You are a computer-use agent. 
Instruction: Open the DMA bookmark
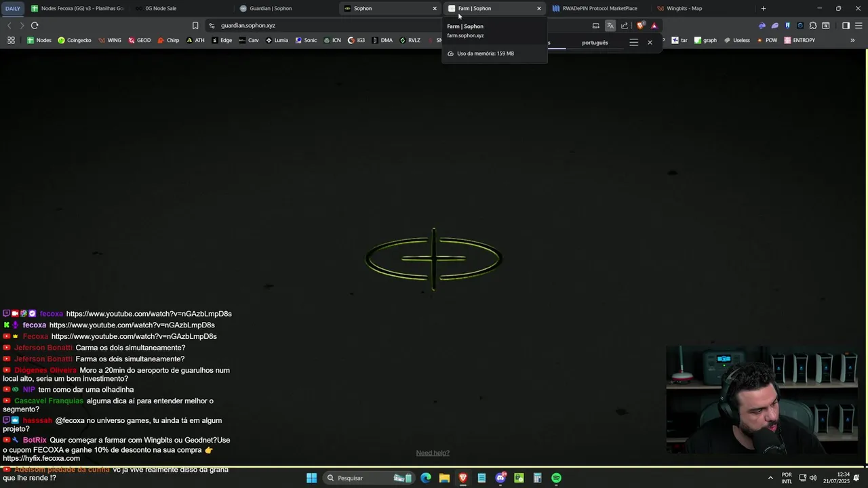382,40
